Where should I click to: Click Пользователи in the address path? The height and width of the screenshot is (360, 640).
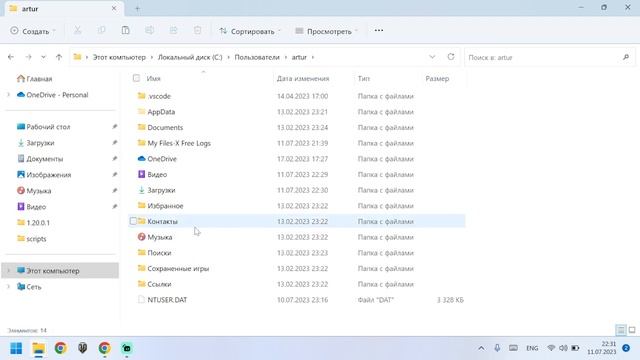point(257,57)
